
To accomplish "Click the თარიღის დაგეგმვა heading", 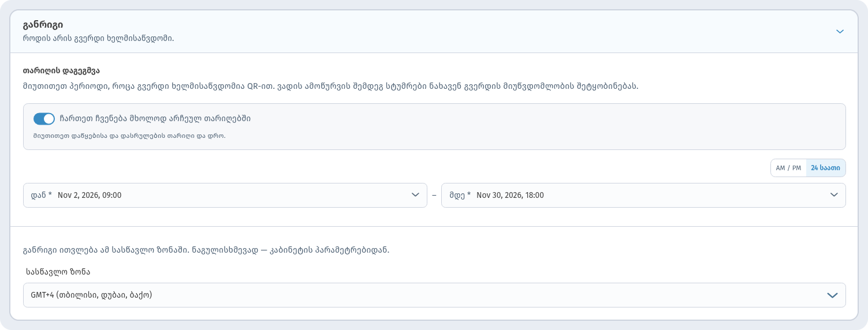I will [x=61, y=70].
